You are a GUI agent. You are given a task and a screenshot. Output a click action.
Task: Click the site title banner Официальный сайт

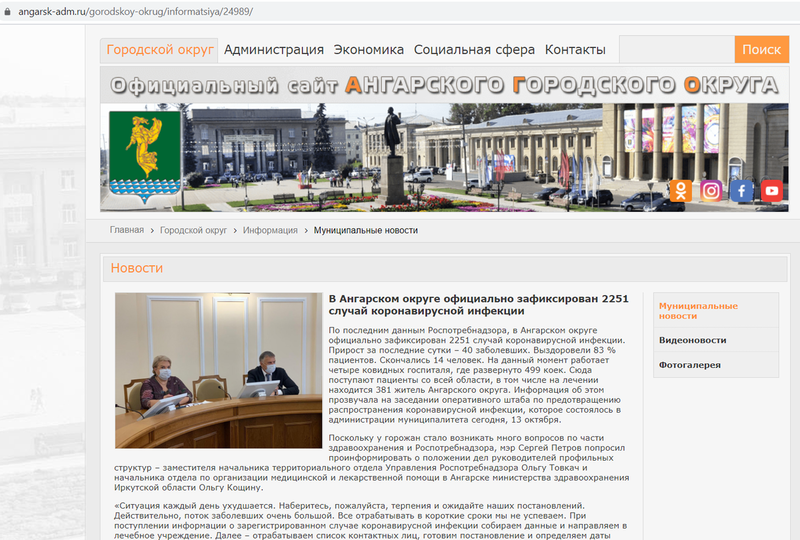444,85
